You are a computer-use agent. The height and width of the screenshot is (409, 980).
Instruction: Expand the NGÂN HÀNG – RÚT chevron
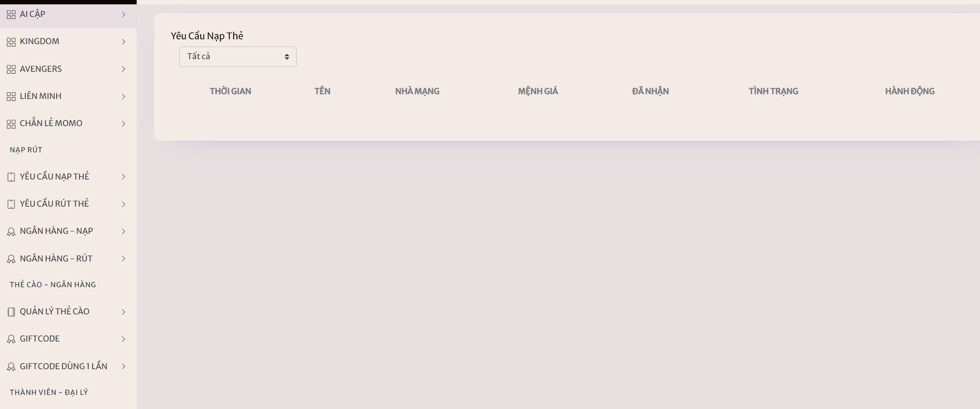[124, 259]
